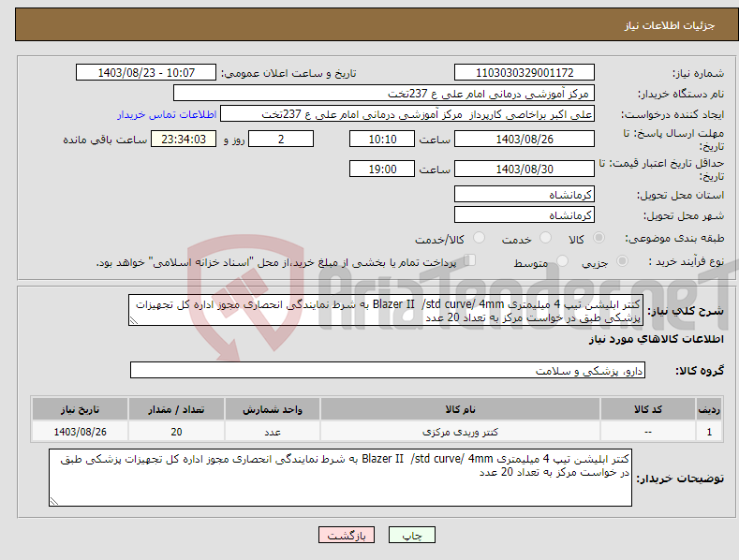The image size is (739, 560).
Task: Click the need date cell 1403/08/26
Action: [x=81, y=432]
